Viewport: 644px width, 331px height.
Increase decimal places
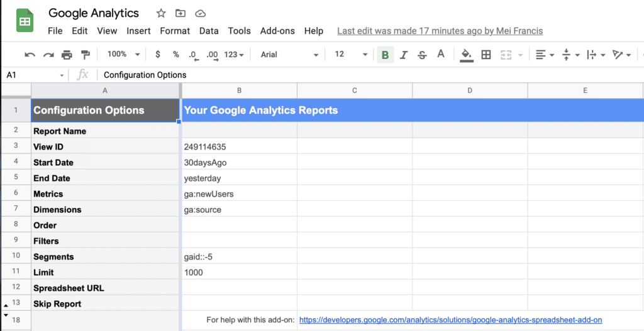[213, 55]
